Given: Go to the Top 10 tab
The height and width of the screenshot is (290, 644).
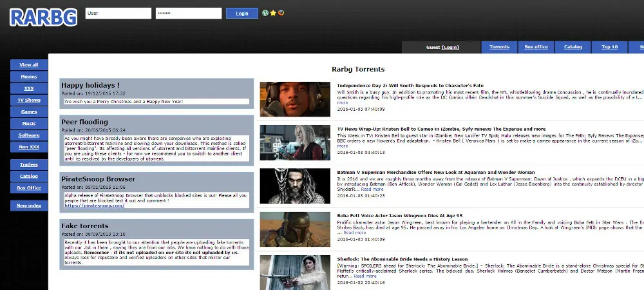Looking at the screenshot, I should pyautogui.click(x=609, y=47).
